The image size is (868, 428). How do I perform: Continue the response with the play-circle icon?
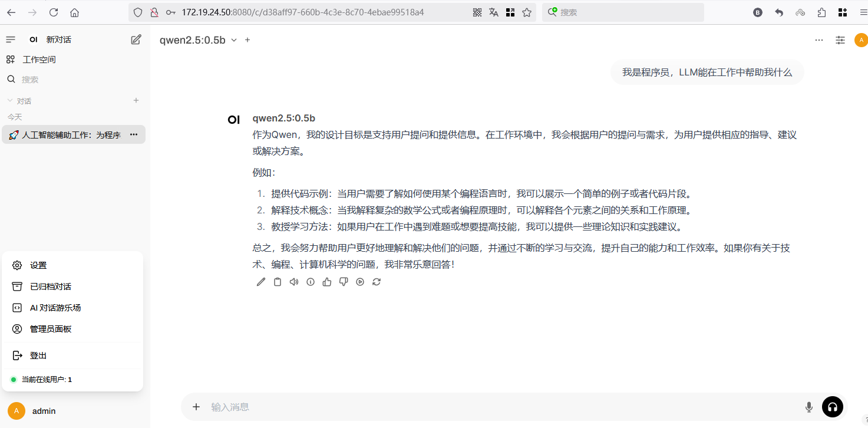[360, 282]
